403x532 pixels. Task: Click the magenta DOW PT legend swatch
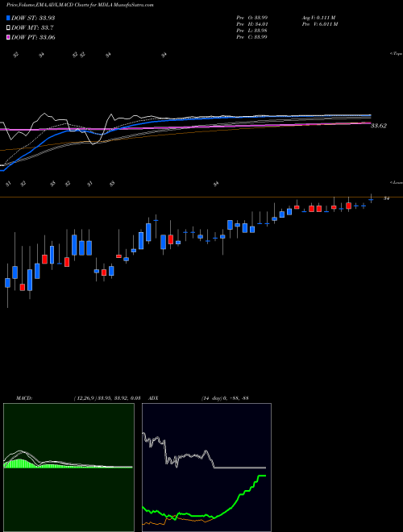point(9,37)
